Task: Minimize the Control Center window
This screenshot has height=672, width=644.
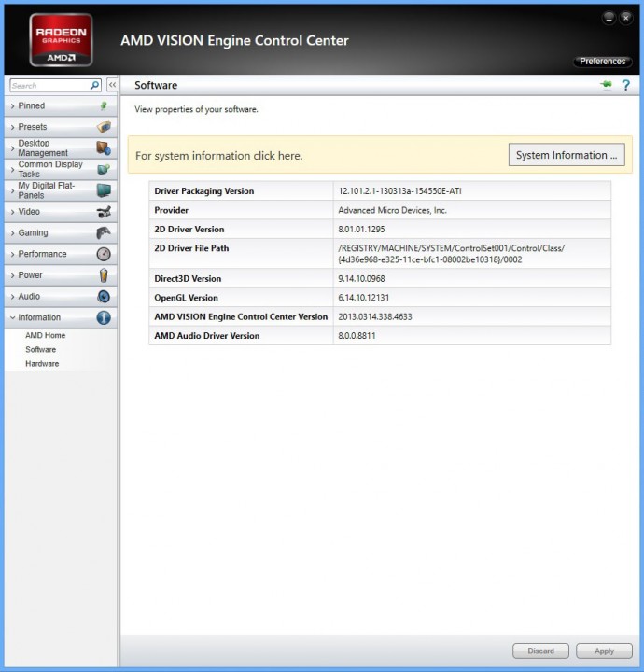Action: tap(609, 18)
